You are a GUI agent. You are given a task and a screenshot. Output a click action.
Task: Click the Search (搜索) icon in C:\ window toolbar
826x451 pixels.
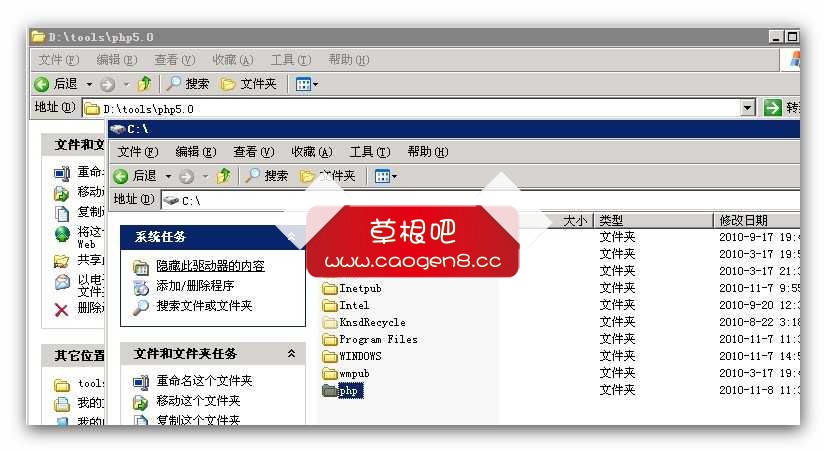tap(253, 176)
